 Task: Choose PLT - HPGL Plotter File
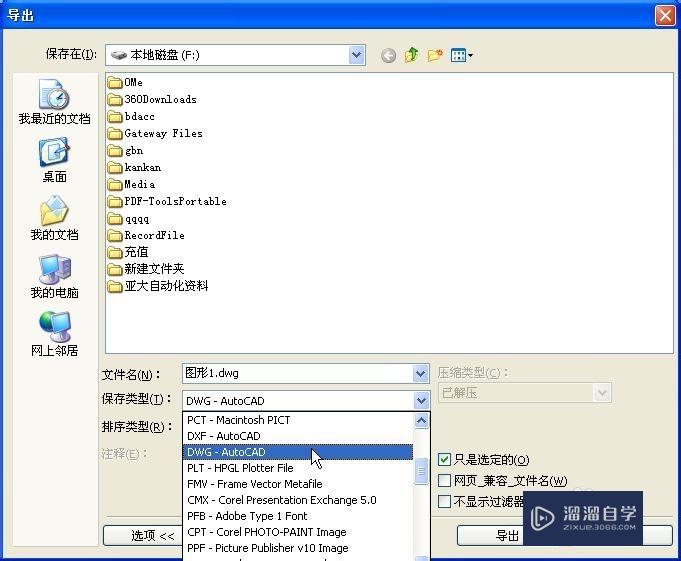tap(298, 468)
